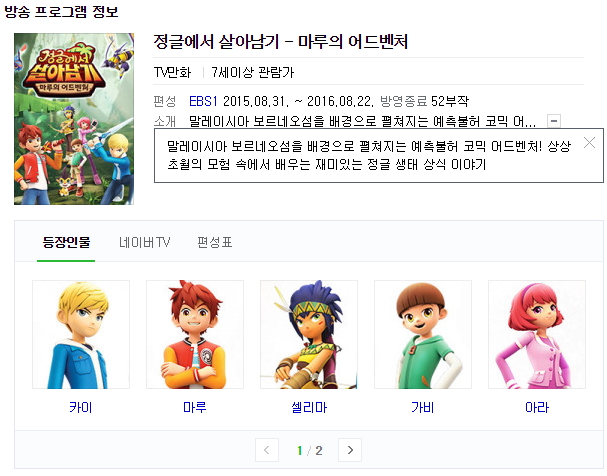Open the 아라 character thumbnail
607x476 pixels.
coord(537,335)
